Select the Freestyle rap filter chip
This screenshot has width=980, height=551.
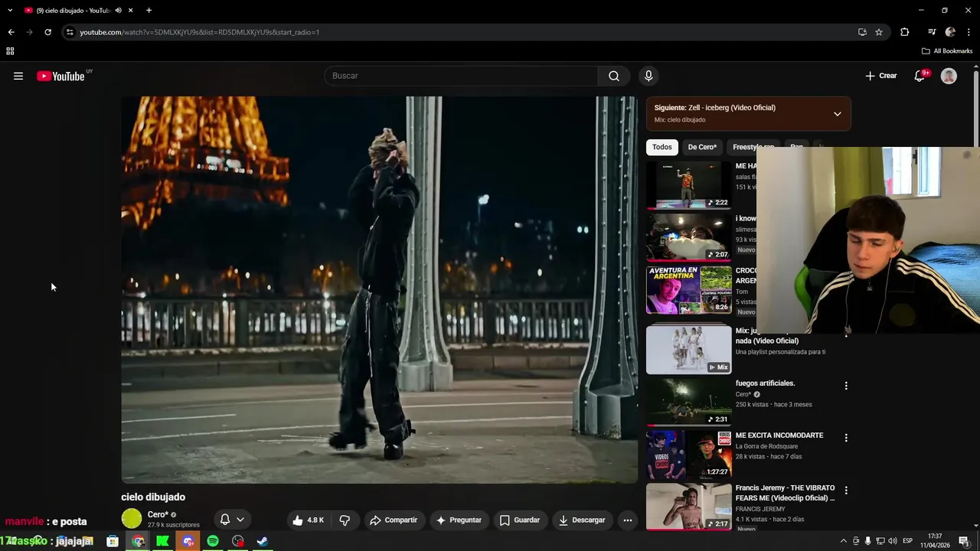click(753, 147)
